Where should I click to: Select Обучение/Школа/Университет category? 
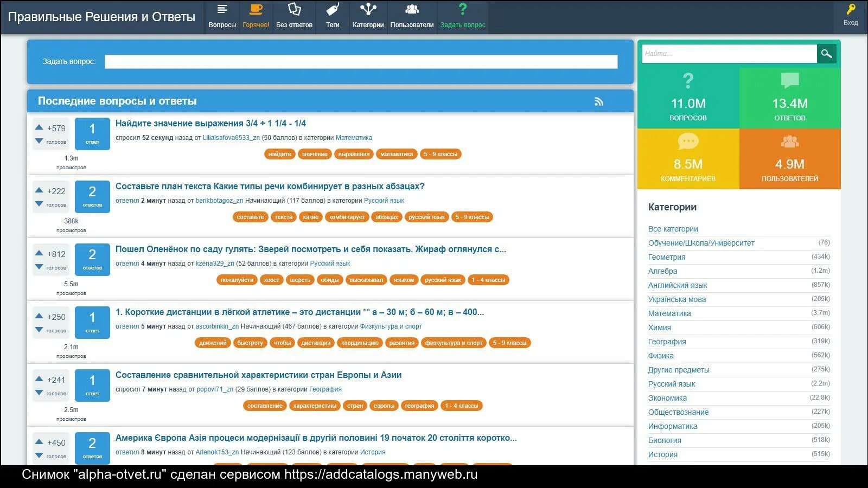tap(701, 243)
